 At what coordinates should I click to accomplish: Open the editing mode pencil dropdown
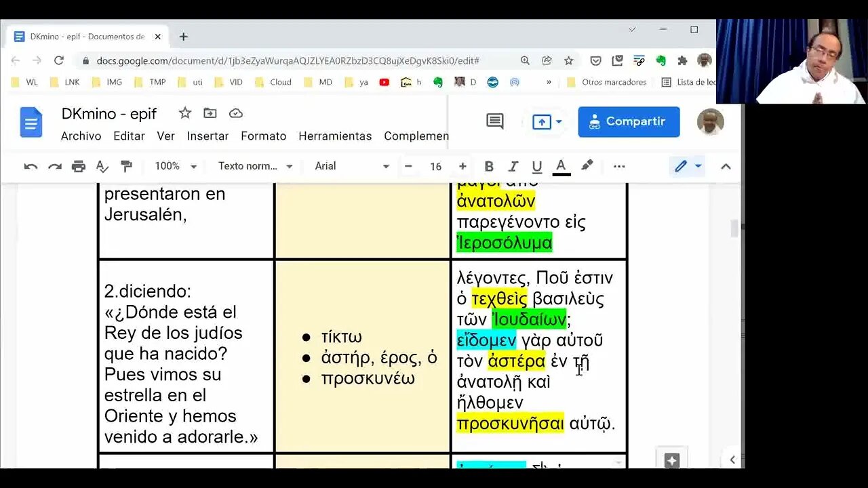688,166
